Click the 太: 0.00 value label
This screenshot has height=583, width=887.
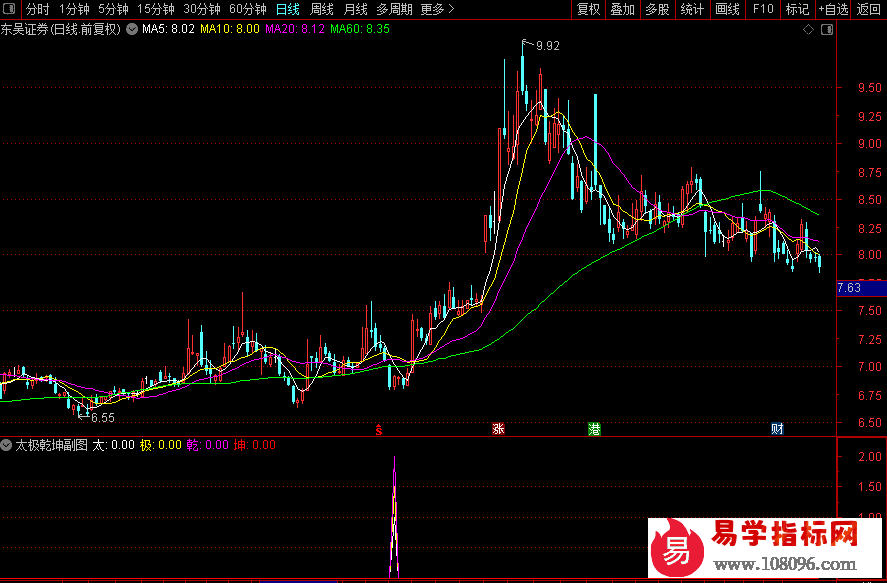tap(113, 445)
